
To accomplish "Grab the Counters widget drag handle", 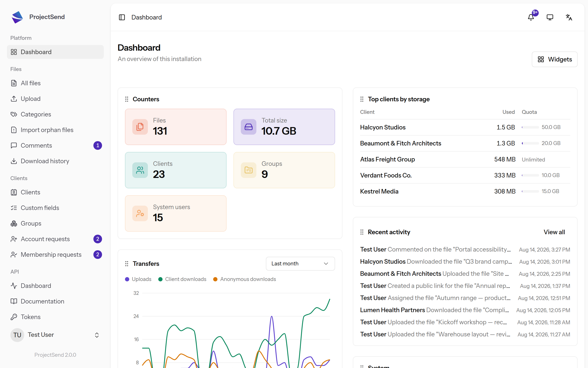I will pyautogui.click(x=127, y=99).
